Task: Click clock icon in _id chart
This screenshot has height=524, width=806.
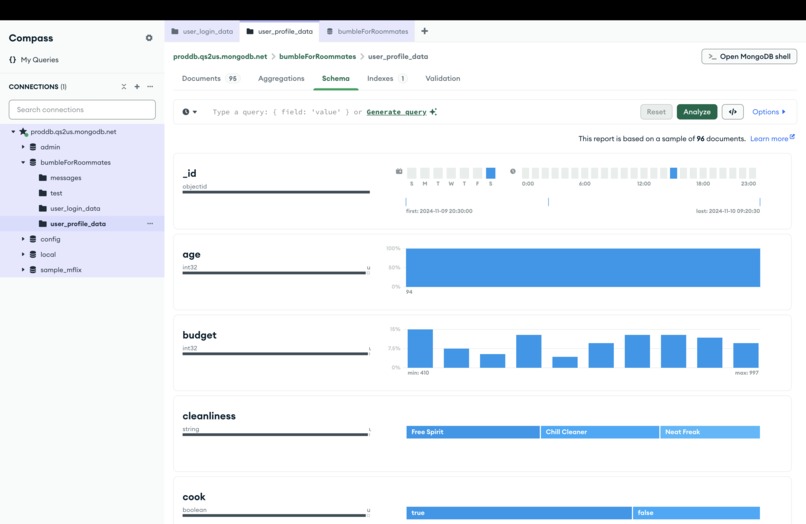Action: click(x=512, y=171)
